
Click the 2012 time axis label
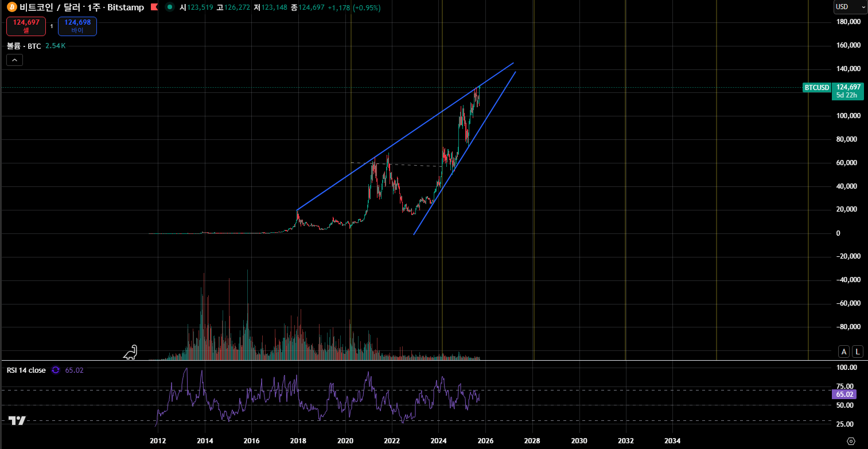coord(158,441)
